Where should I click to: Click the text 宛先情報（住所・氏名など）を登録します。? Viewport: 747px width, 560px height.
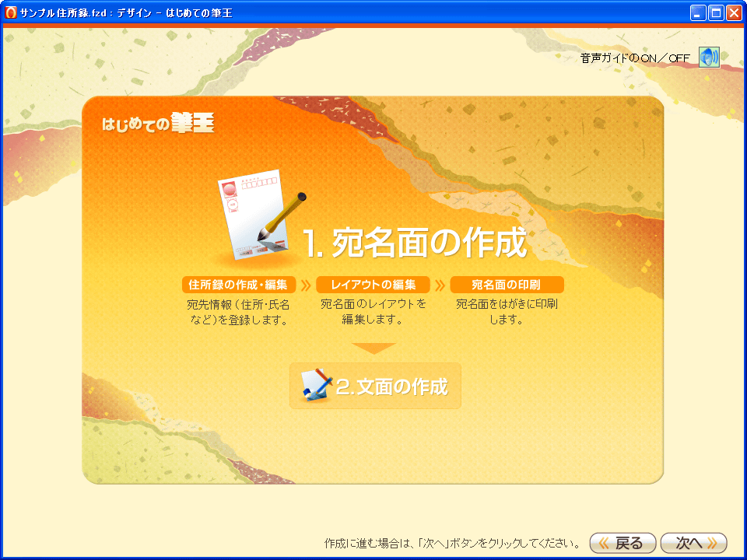click(238, 312)
